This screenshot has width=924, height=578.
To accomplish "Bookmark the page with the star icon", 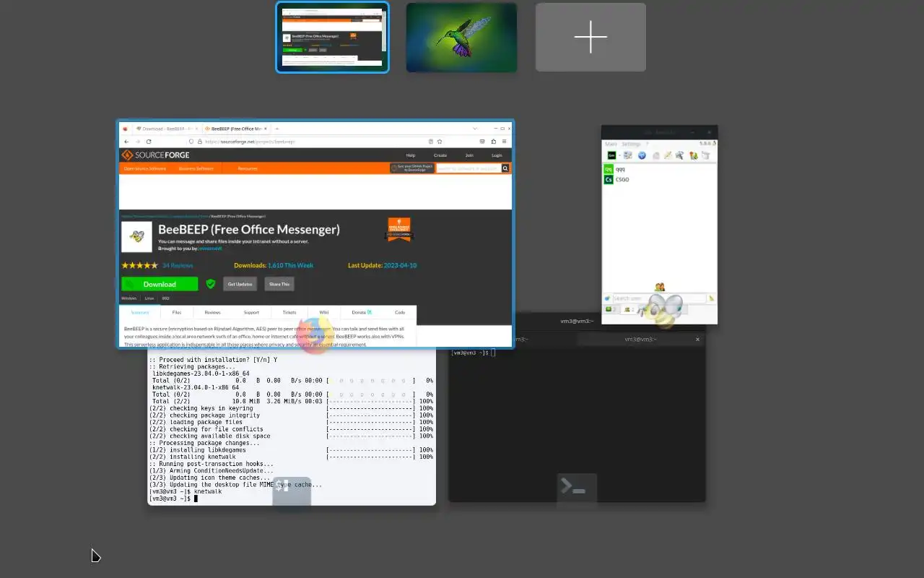I will coord(440,142).
